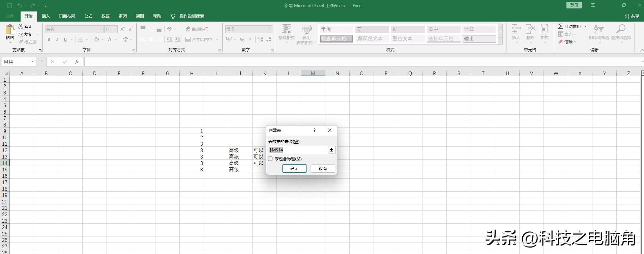Expand Merge and Center dropdown arrow

[217, 39]
